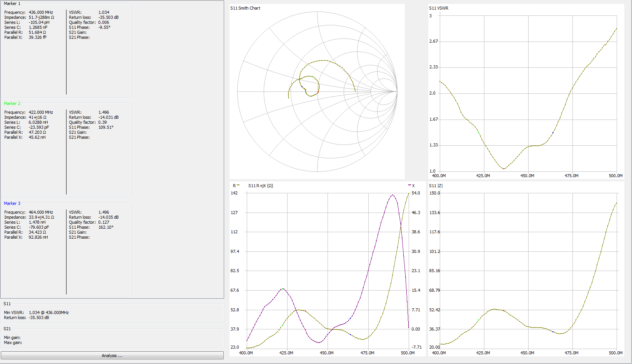Viewport: 632px width, 364px height.
Task: Select the green Marker 2 group title
Action: click(x=12, y=103)
